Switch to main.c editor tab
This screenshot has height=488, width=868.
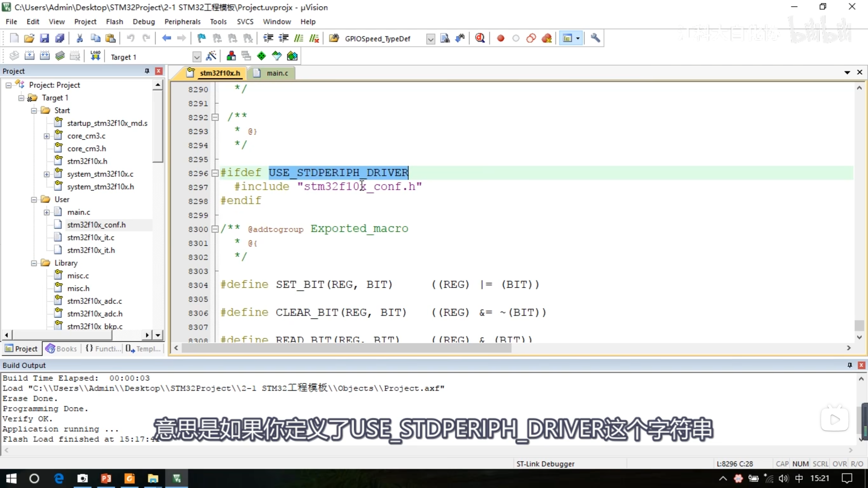pos(277,73)
